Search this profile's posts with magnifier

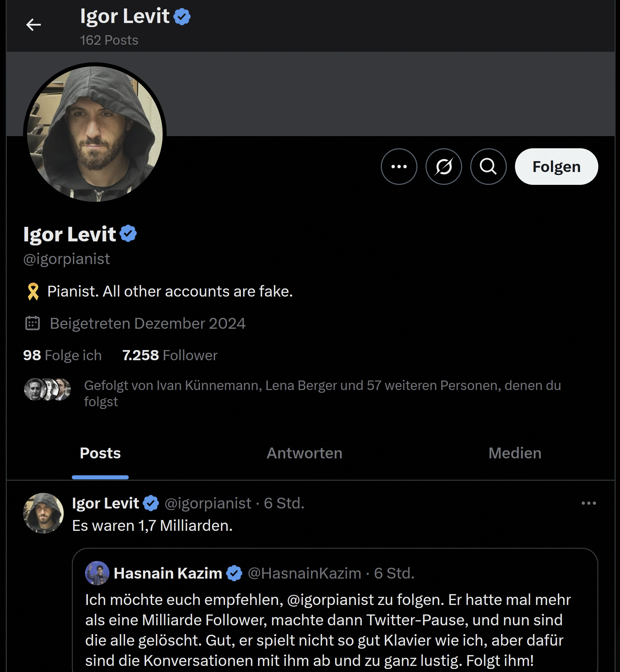click(x=488, y=167)
